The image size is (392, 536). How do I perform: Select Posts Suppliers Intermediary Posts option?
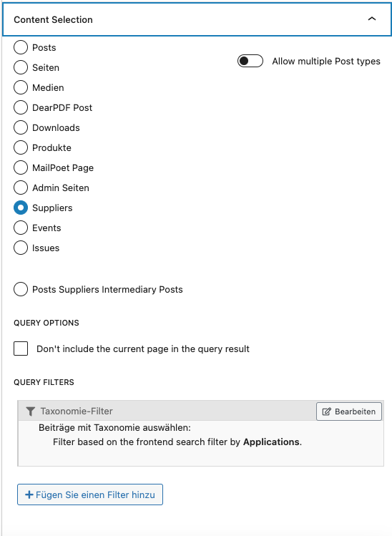(21, 289)
